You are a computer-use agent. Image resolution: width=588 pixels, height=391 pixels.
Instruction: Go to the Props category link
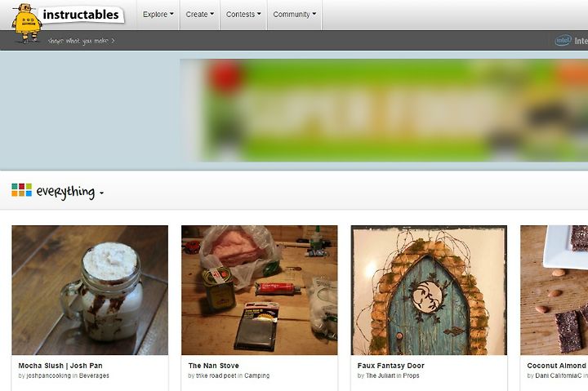point(412,375)
